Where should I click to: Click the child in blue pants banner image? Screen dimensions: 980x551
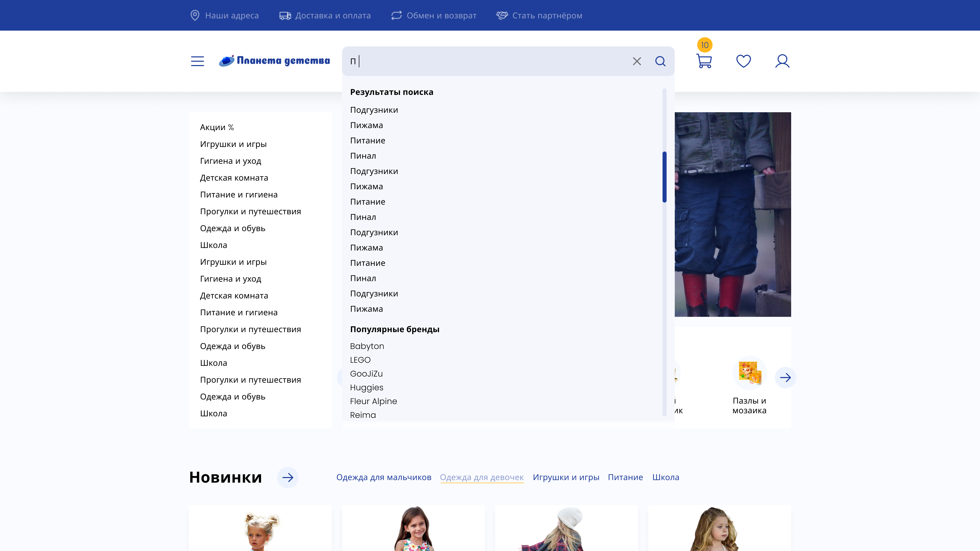[x=733, y=214]
